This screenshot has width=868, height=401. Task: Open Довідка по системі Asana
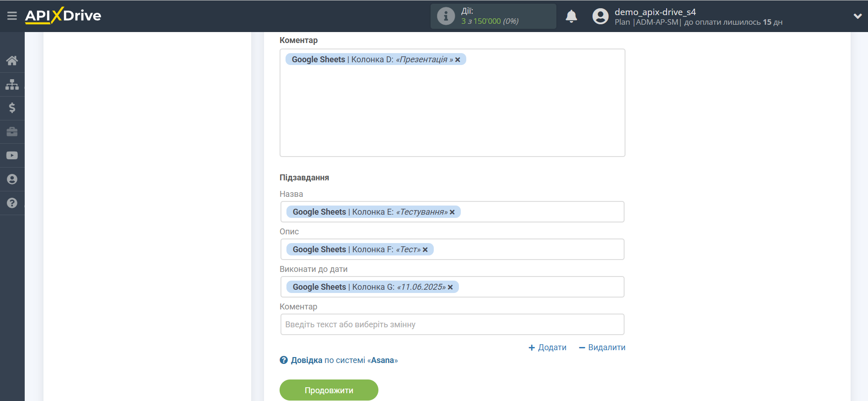(339, 360)
